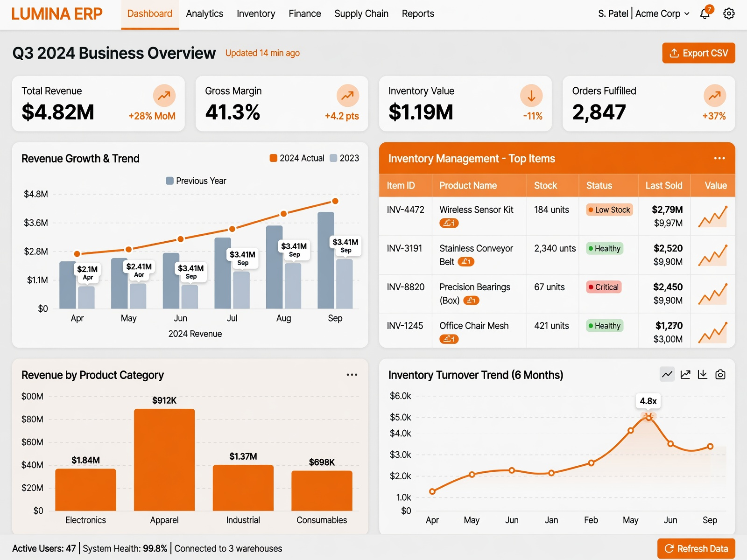Click Precision Bearings orange badge

[x=471, y=301]
